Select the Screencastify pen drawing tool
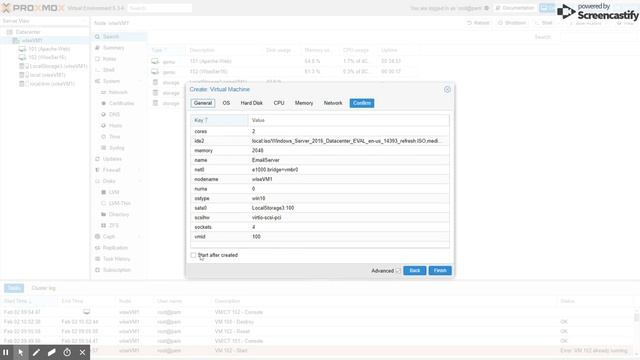The width and height of the screenshot is (640, 360). click(36, 352)
